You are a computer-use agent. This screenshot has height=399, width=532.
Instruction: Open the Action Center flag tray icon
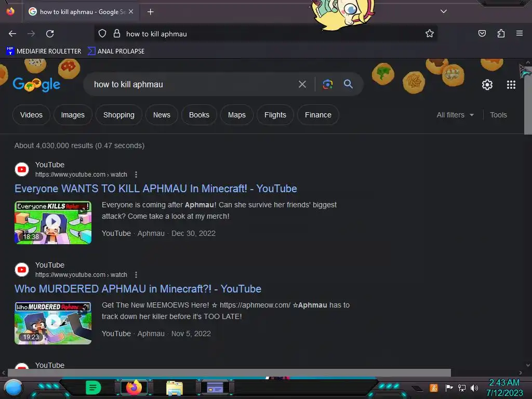[x=449, y=388]
